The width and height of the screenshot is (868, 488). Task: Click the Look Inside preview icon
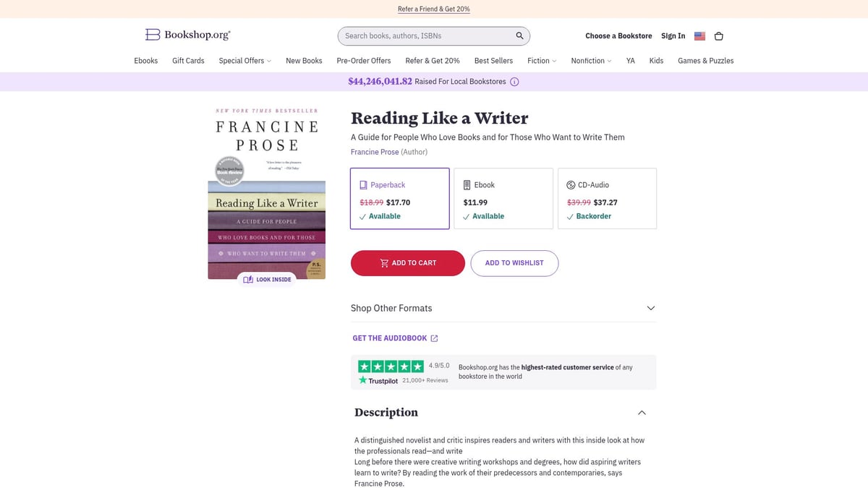tap(250, 279)
